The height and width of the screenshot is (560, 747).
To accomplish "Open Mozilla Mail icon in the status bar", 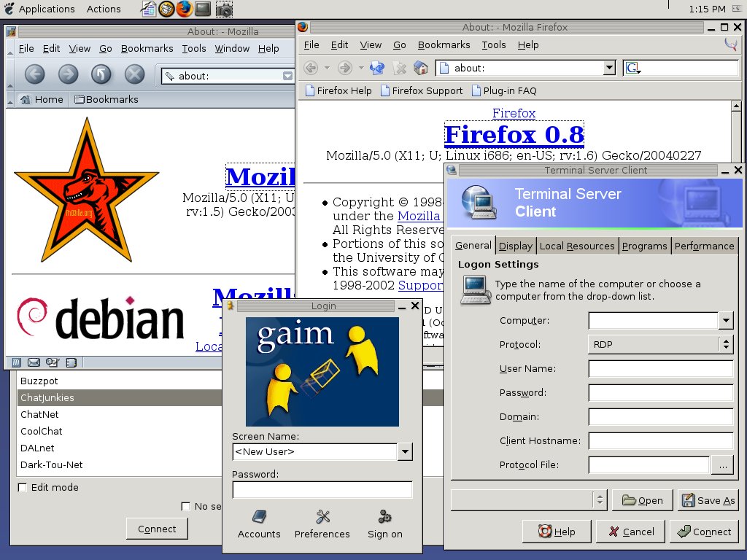I will (34, 362).
